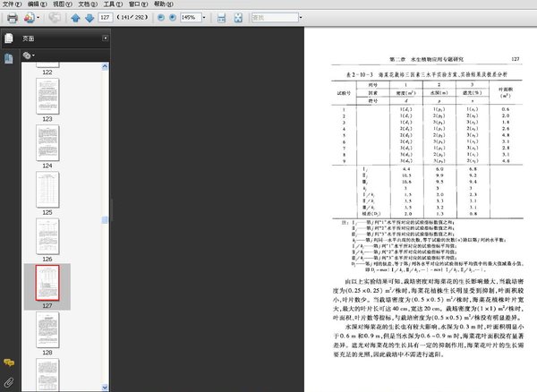537x392 pixels.
Task: Open the dropdown arrow beside share icon
Action: tap(38, 18)
